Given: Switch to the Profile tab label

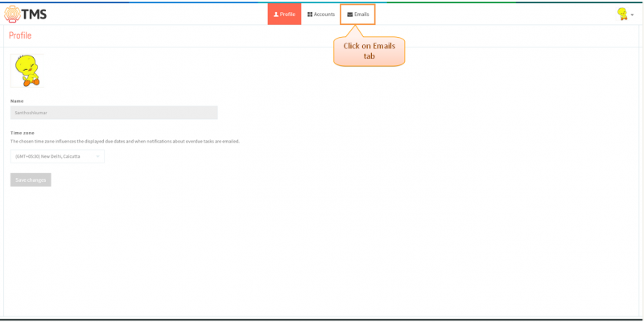Looking at the screenshot, I should [287, 14].
